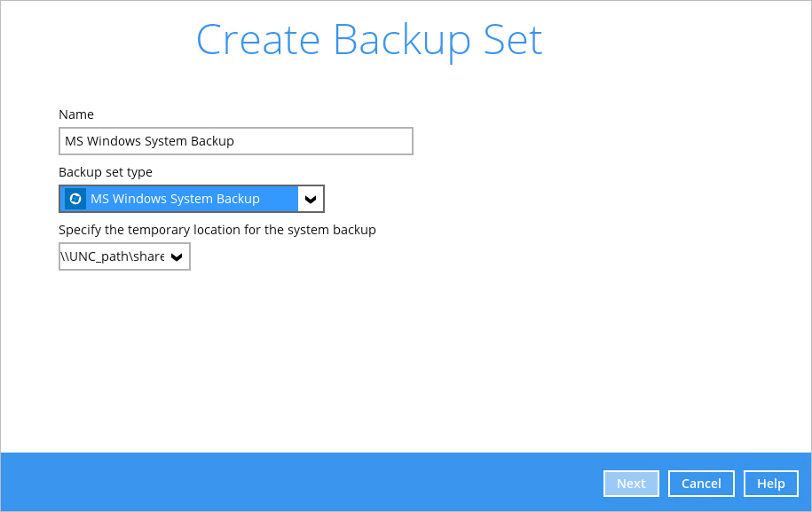Open Help from the footer

[770, 484]
